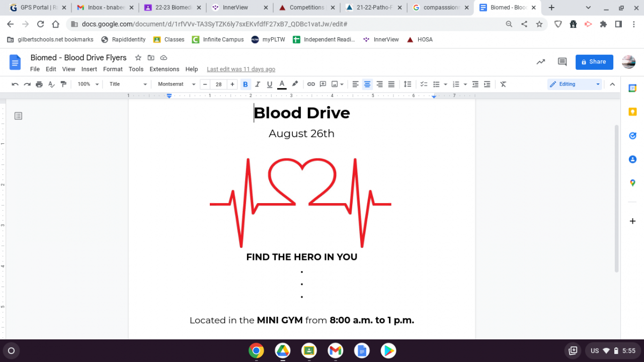Image resolution: width=644 pixels, height=362 pixels.
Task: Click the Insert link icon
Action: click(311, 84)
